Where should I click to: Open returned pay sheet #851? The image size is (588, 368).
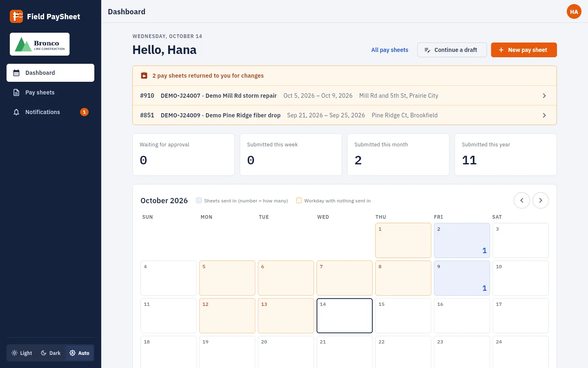(x=345, y=115)
